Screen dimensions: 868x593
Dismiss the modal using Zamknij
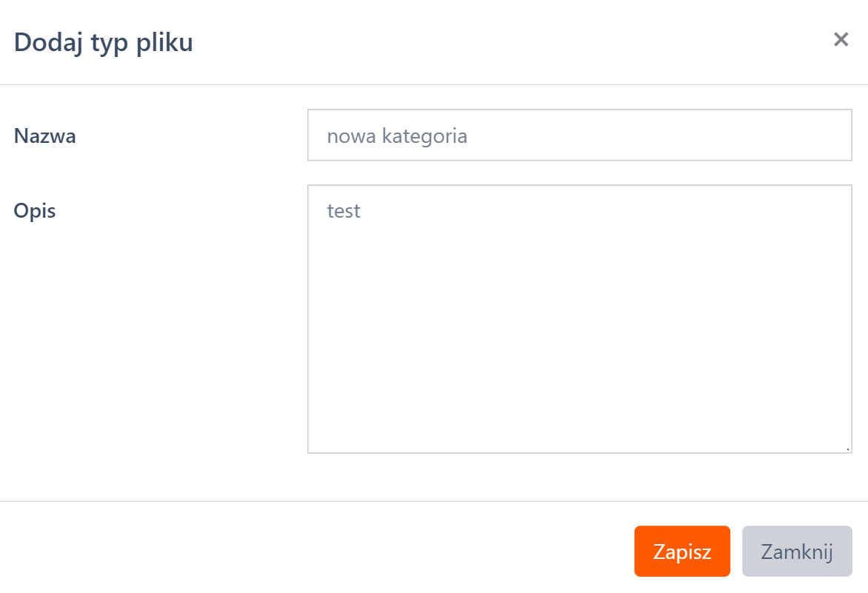click(x=797, y=551)
